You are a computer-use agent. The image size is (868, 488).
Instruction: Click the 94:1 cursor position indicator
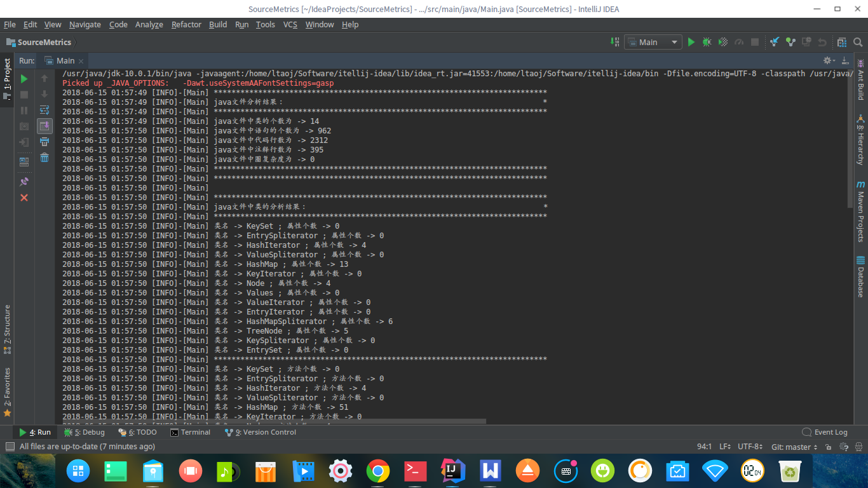click(x=705, y=447)
